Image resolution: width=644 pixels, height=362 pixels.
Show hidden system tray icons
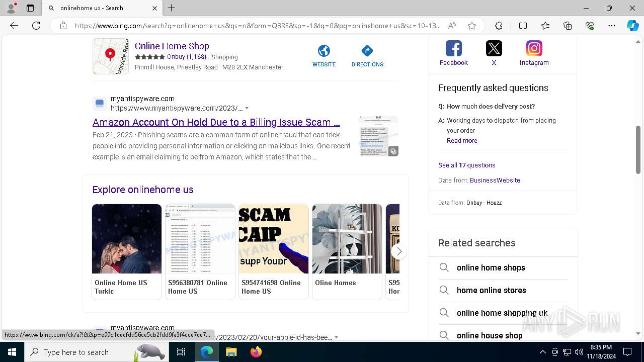[542, 352]
